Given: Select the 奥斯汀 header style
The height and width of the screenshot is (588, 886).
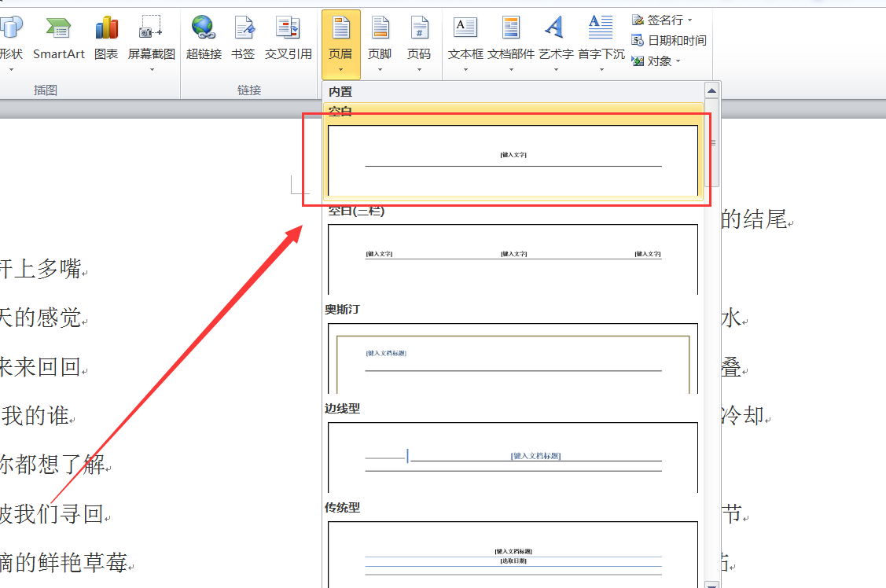Looking at the screenshot, I should click(513, 358).
